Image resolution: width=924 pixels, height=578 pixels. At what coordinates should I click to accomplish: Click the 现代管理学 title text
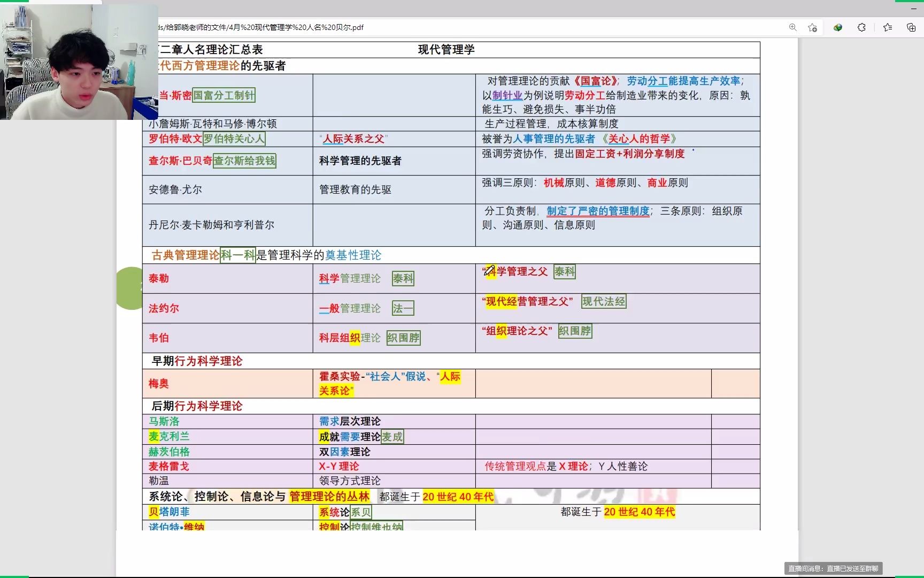(x=446, y=50)
